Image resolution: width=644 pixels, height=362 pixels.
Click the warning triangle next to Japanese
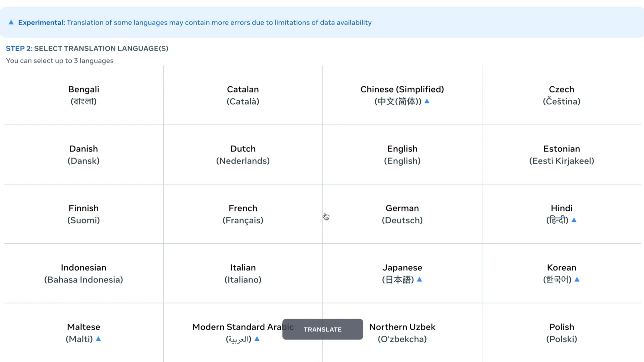pos(420,280)
